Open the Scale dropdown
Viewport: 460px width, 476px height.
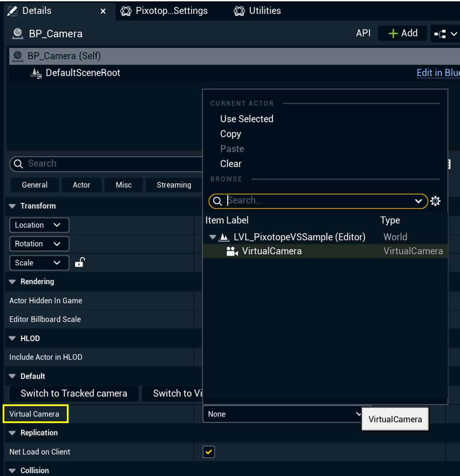pyautogui.click(x=39, y=263)
